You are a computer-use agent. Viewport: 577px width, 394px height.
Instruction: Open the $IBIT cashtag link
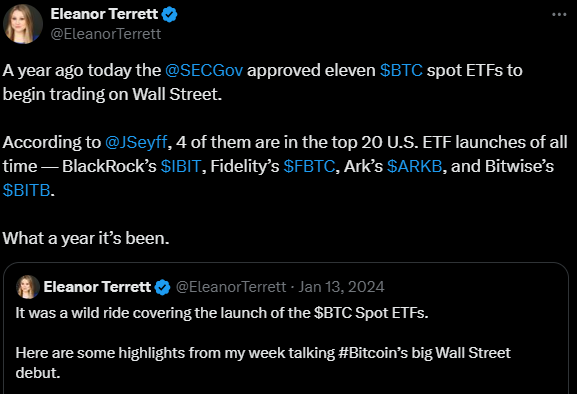[181, 166]
